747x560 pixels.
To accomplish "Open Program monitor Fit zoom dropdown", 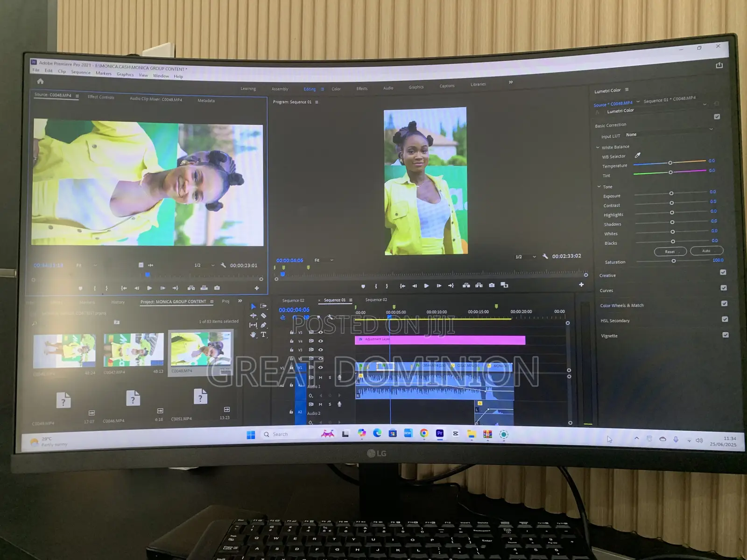I will 324,260.
